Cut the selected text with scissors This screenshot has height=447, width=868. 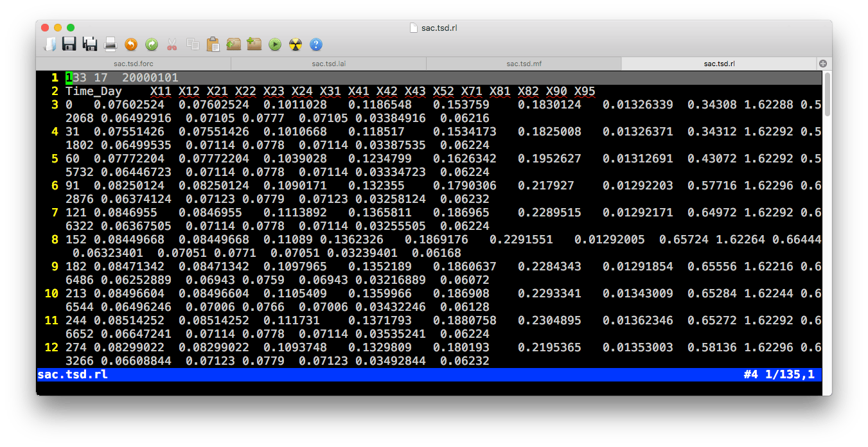(x=172, y=44)
